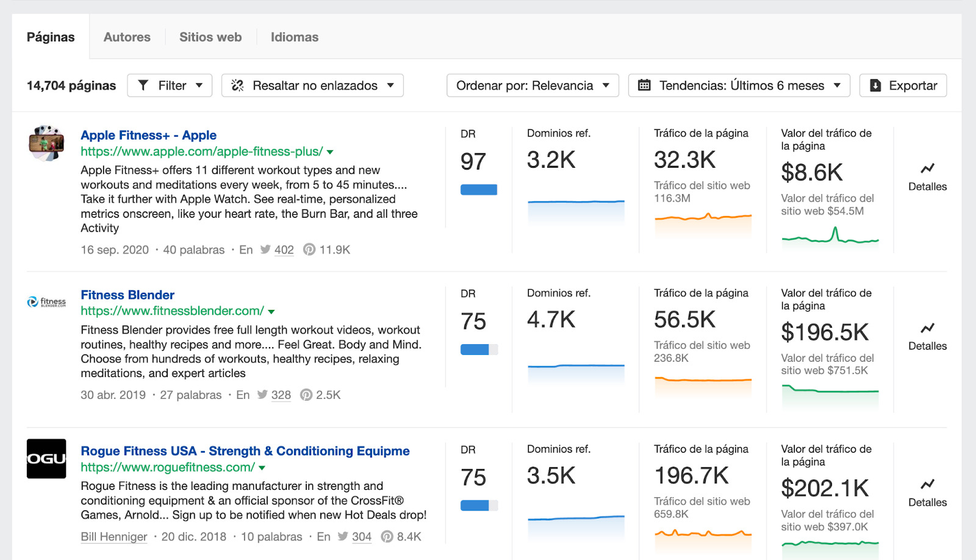Click the Pinterest icon showing 2.5K

[x=306, y=395]
